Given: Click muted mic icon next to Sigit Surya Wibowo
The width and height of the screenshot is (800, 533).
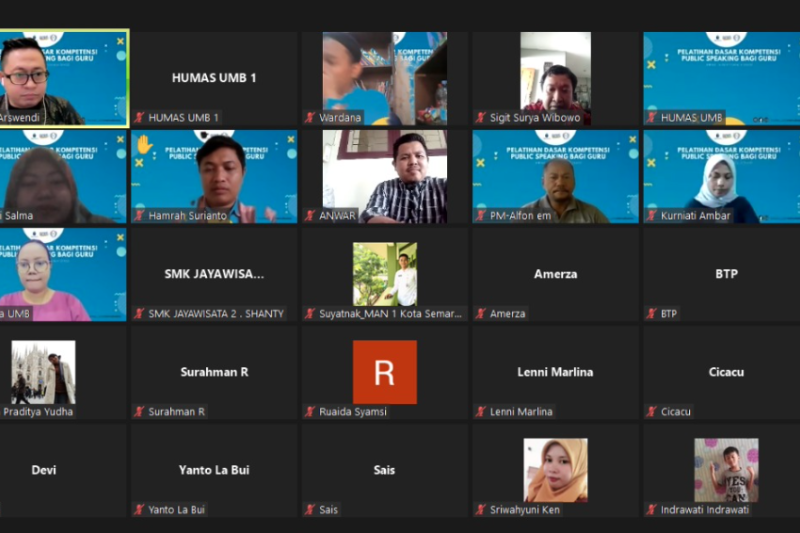Looking at the screenshot, I should (x=481, y=118).
